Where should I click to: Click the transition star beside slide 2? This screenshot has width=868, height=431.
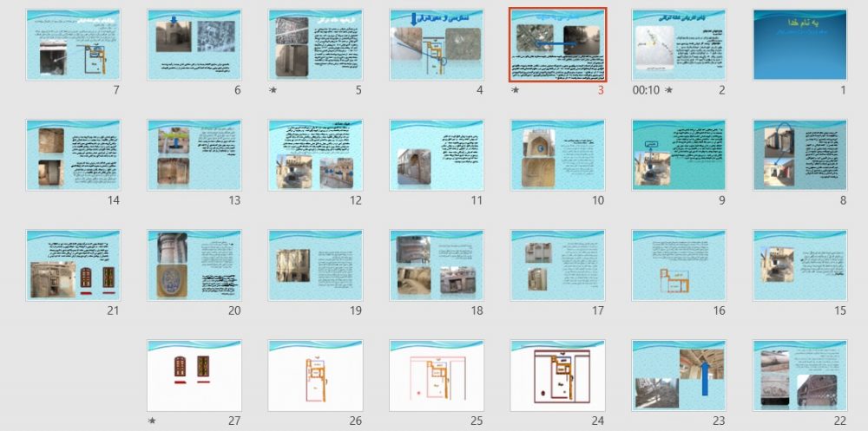click(668, 90)
